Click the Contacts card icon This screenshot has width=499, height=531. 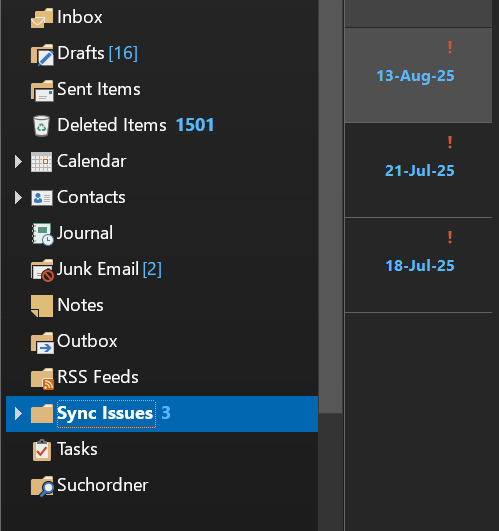click(x=42, y=198)
